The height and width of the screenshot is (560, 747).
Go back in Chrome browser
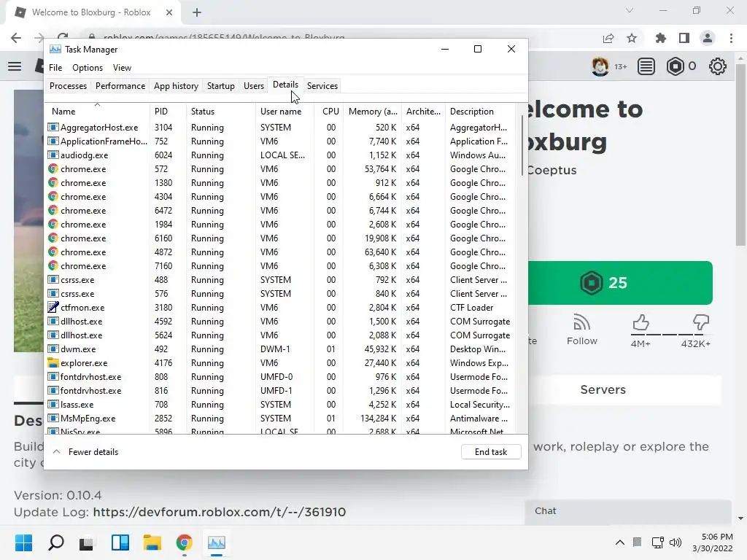(16, 38)
